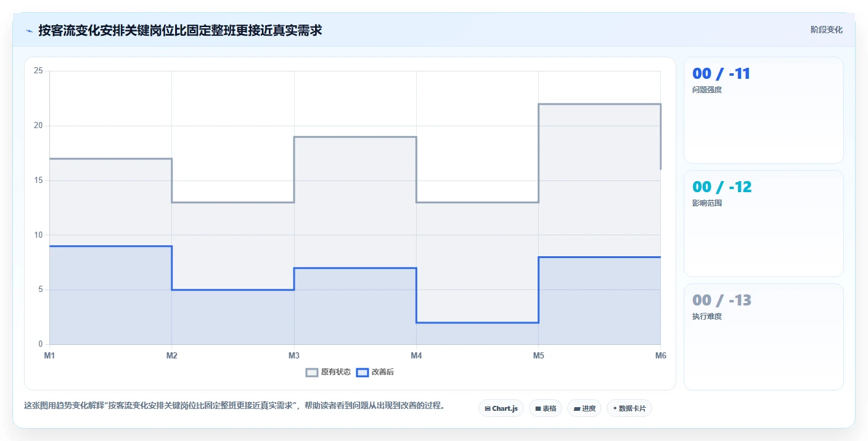Click the M5 axis label

tap(538, 355)
